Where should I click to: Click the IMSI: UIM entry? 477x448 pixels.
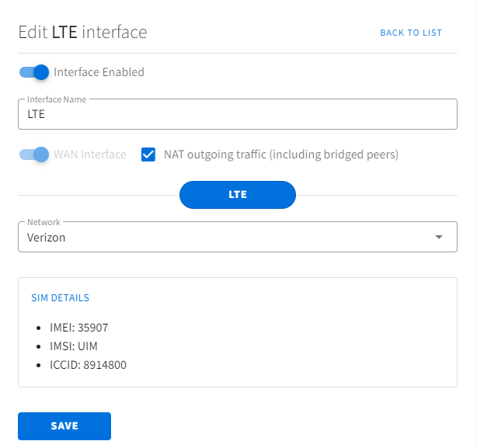tap(74, 346)
